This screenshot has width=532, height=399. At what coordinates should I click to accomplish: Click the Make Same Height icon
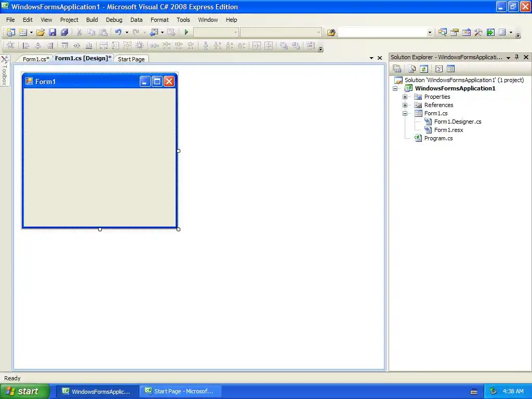coord(115,46)
